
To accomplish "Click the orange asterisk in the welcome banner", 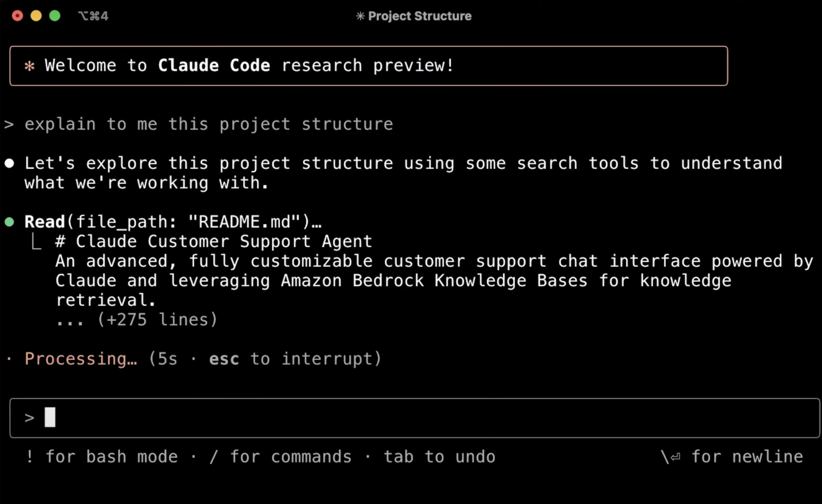I will point(30,66).
